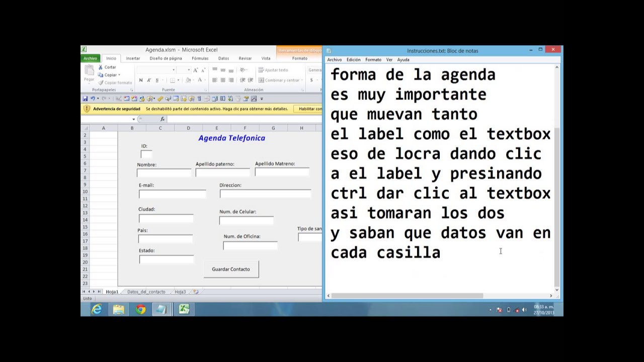Open Google Chrome from the taskbar
Screen dimensions: 644x362
pos(140,309)
